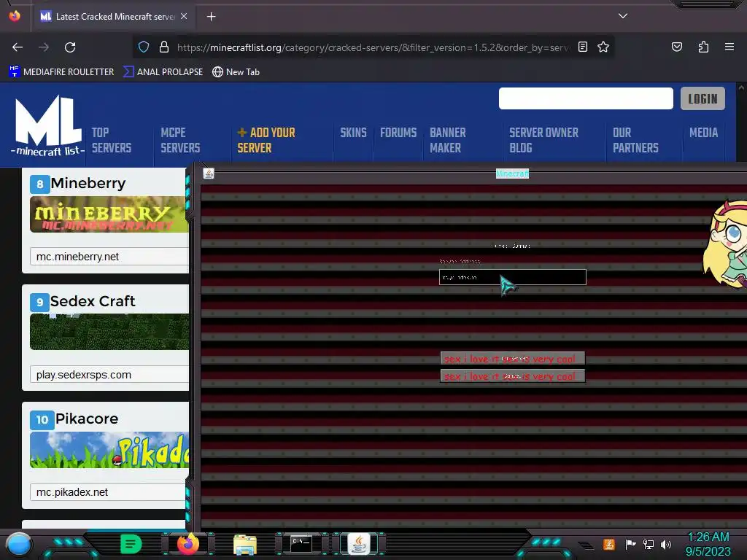The width and height of the screenshot is (747, 560).
Task: Open the green notes app in taskbar
Action: coord(131,544)
